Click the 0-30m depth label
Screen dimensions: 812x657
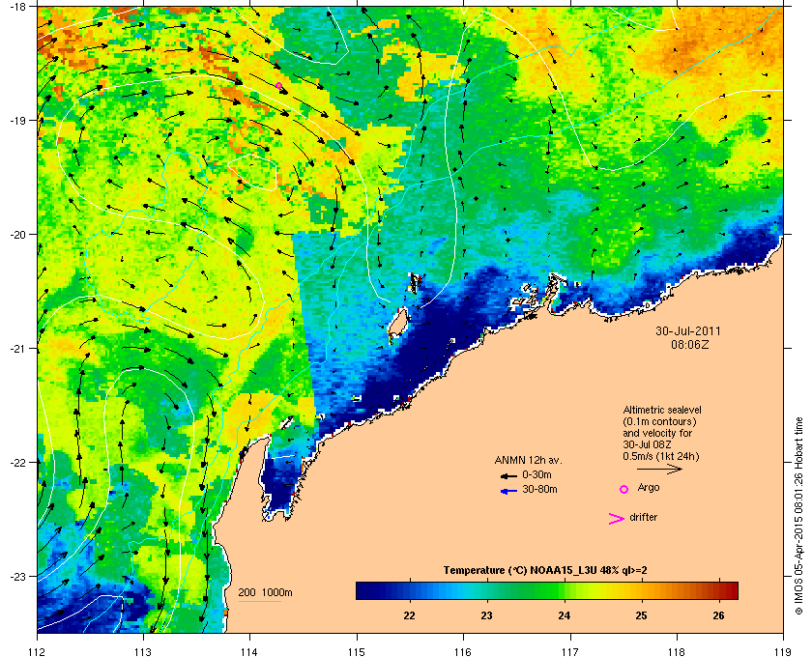point(536,474)
